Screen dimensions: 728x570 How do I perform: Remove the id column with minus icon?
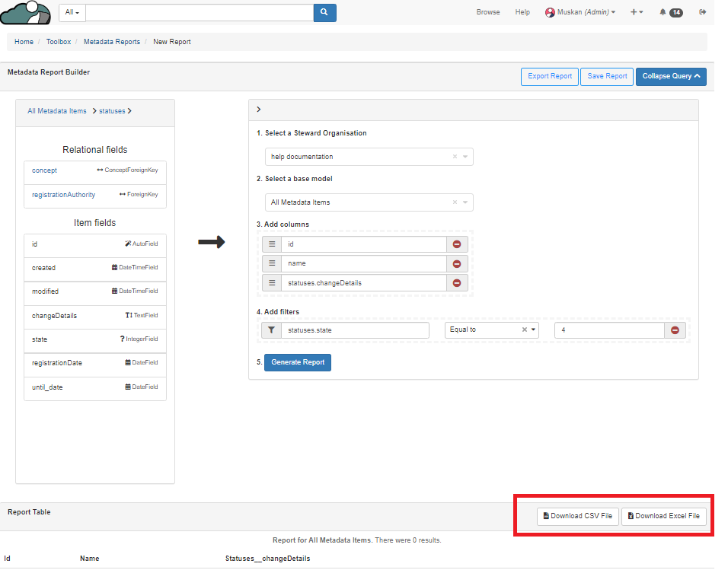(x=457, y=244)
